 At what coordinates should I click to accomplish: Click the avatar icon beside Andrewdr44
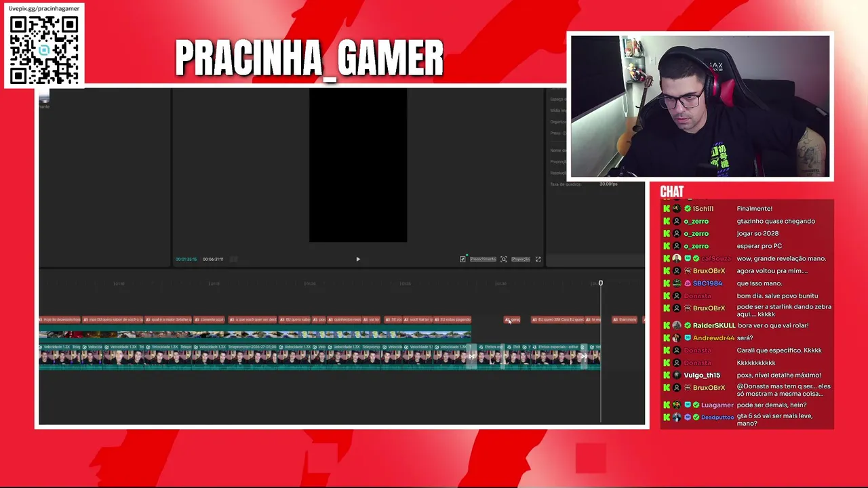click(x=677, y=338)
